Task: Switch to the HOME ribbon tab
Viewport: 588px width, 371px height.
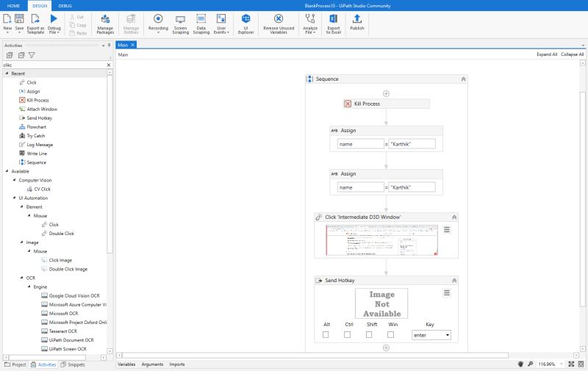Action: point(13,6)
